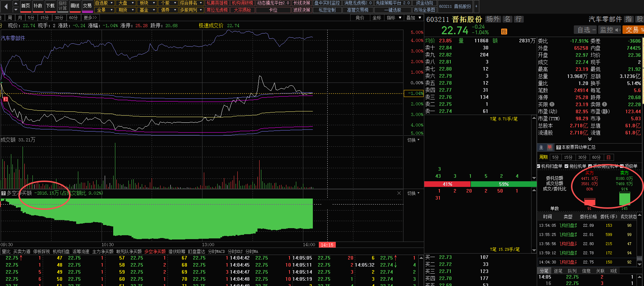Select the 单 toggle in anomaly panel
The height and width of the screenshot is (286, 644).
(x=549, y=147)
